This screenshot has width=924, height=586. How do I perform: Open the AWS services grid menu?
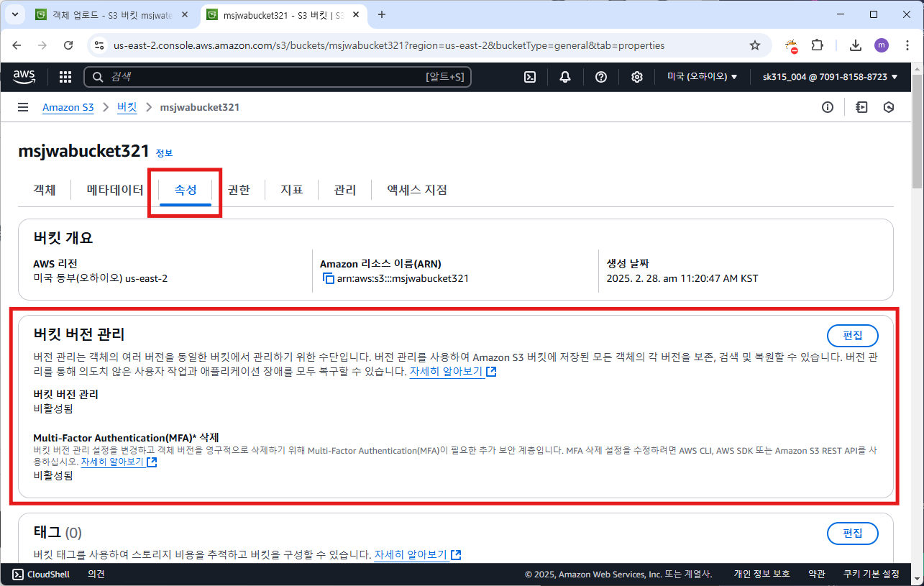click(65, 77)
